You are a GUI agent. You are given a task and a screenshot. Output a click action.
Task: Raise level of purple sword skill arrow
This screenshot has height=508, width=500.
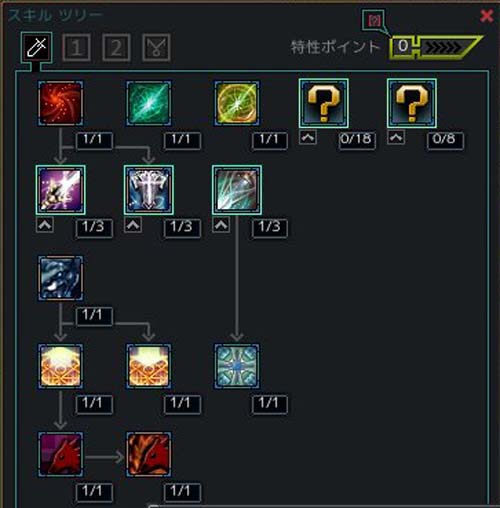point(45,225)
